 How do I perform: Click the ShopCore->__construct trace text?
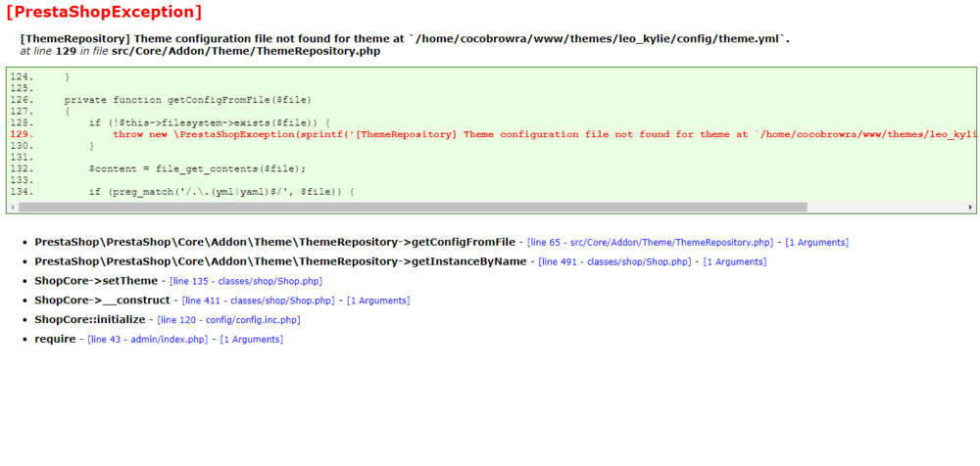tap(102, 301)
